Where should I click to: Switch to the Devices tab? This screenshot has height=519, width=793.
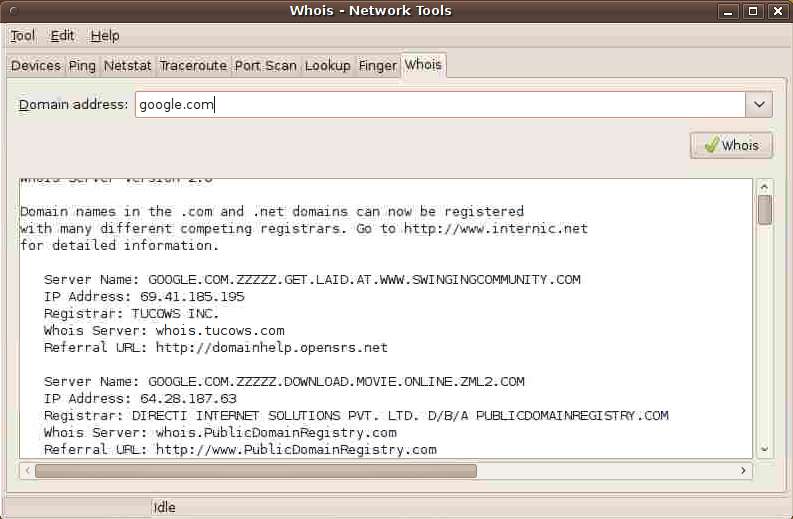point(36,66)
